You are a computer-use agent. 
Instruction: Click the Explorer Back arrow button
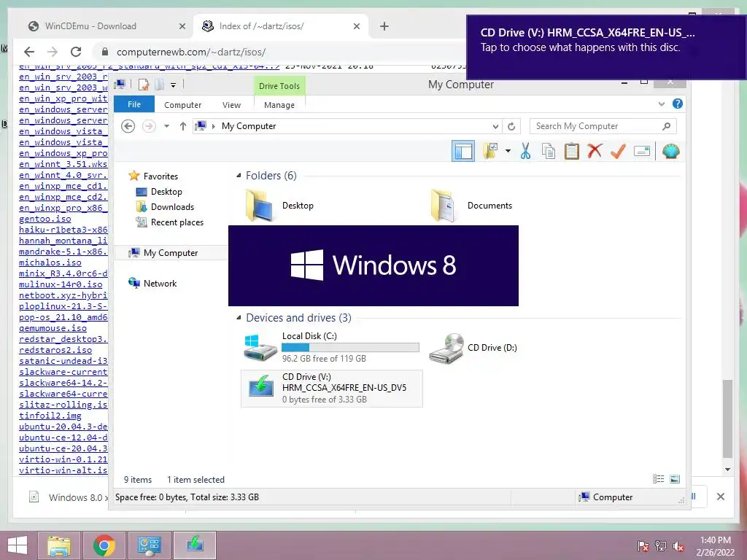pyautogui.click(x=128, y=126)
